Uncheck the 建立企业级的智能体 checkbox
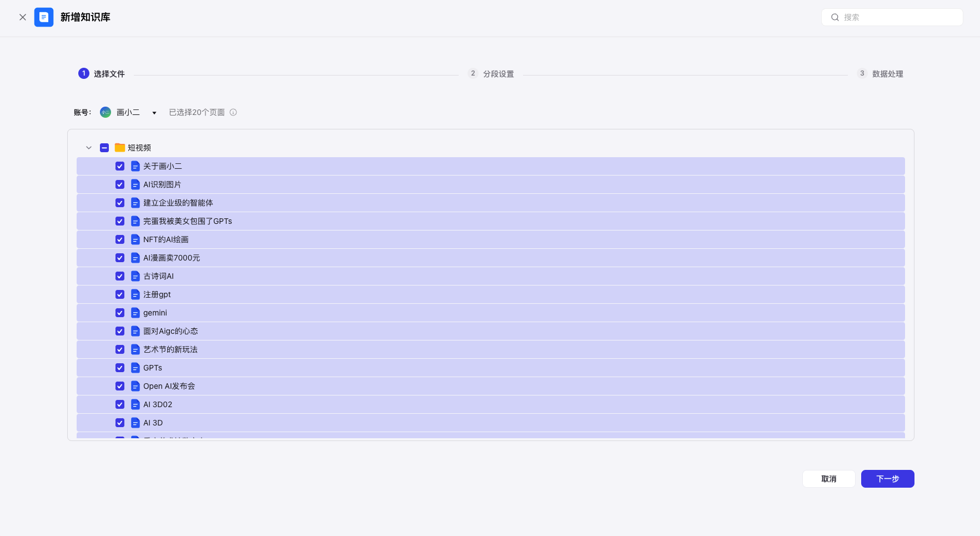The height and width of the screenshot is (536, 980). pyautogui.click(x=120, y=203)
